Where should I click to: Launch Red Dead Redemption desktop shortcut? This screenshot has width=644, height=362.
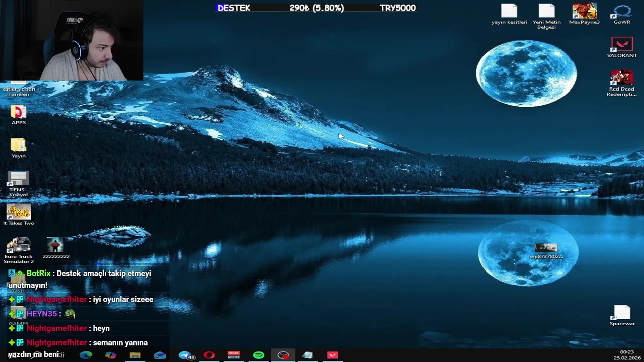(622, 83)
